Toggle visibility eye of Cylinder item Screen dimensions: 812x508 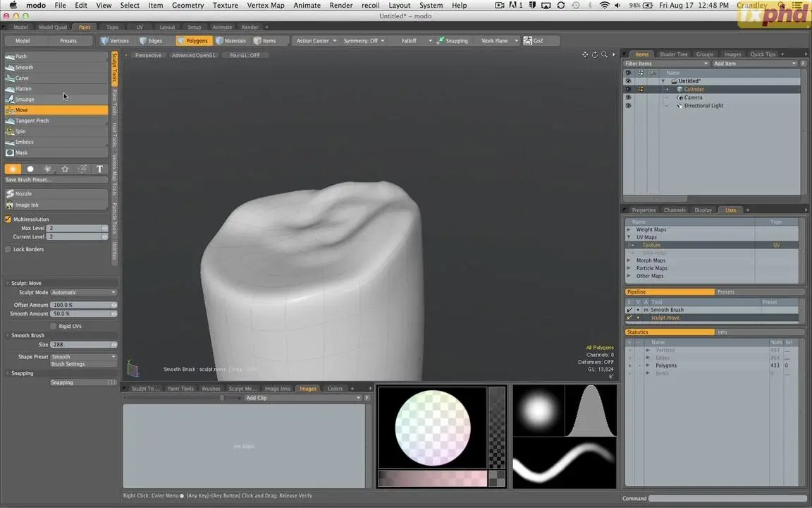[628, 89]
